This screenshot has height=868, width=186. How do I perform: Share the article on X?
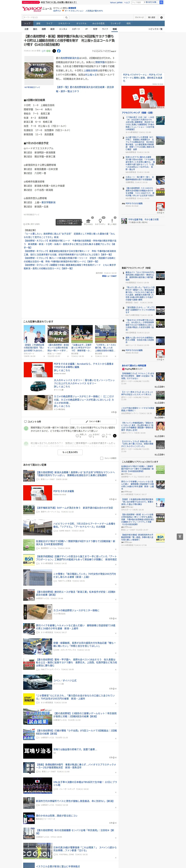pyautogui.click(x=54, y=51)
